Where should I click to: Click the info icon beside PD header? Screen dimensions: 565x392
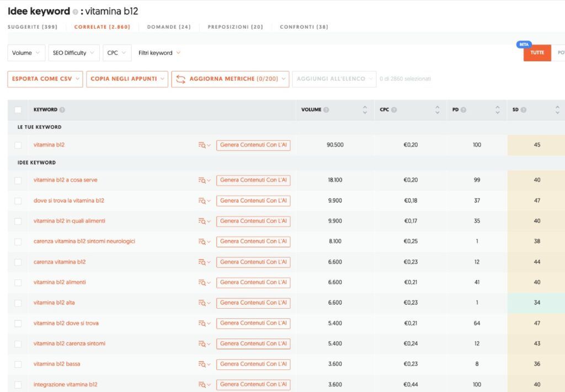point(463,110)
